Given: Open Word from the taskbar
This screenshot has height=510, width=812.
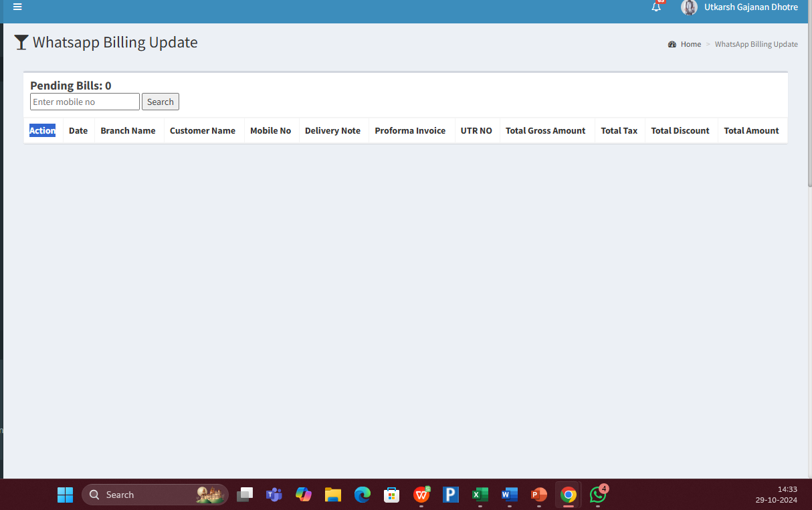Looking at the screenshot, I should pos(510,495).
